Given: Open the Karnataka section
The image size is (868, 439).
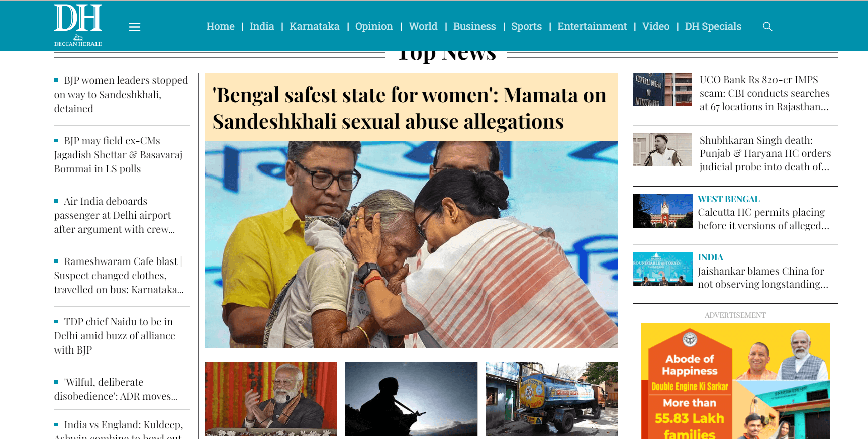Looking at the screenshot, I should (314, 26).
